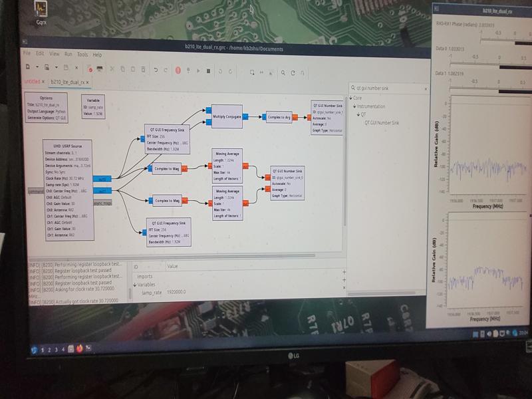Click the red flowgraph errors icon
Viewport: 532px width, 399px height.
pyautogui.click(x=178, y=70)
